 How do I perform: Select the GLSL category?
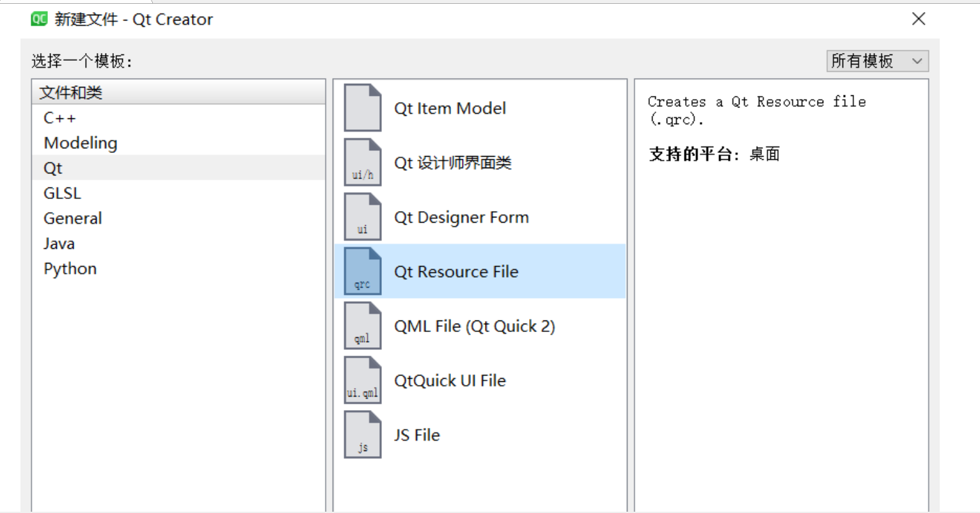[x=178, y=193]
